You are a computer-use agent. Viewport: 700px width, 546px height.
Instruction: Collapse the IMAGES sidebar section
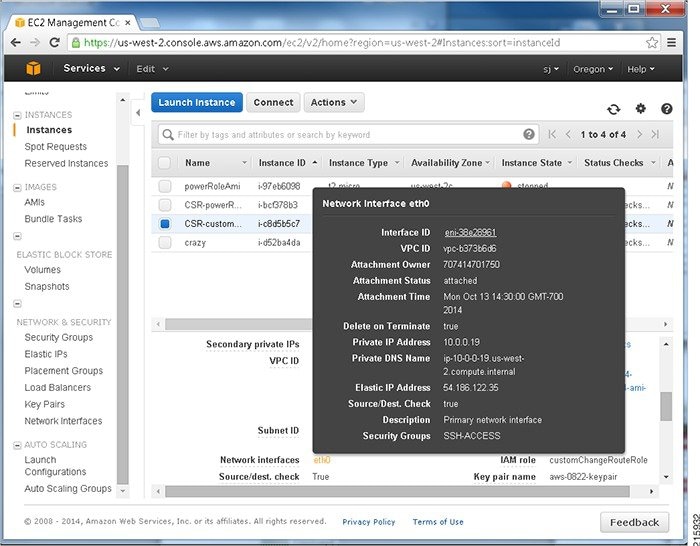(17, 188)
